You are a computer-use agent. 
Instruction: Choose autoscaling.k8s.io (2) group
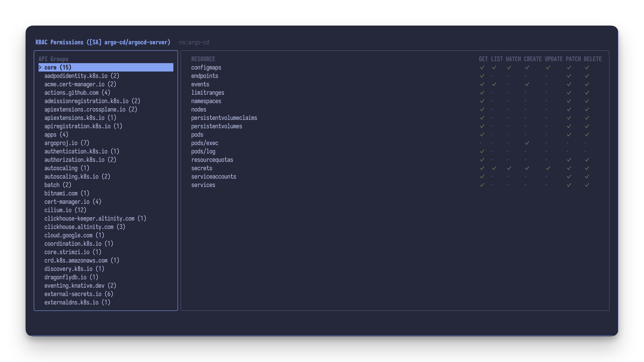click(77, 176)
